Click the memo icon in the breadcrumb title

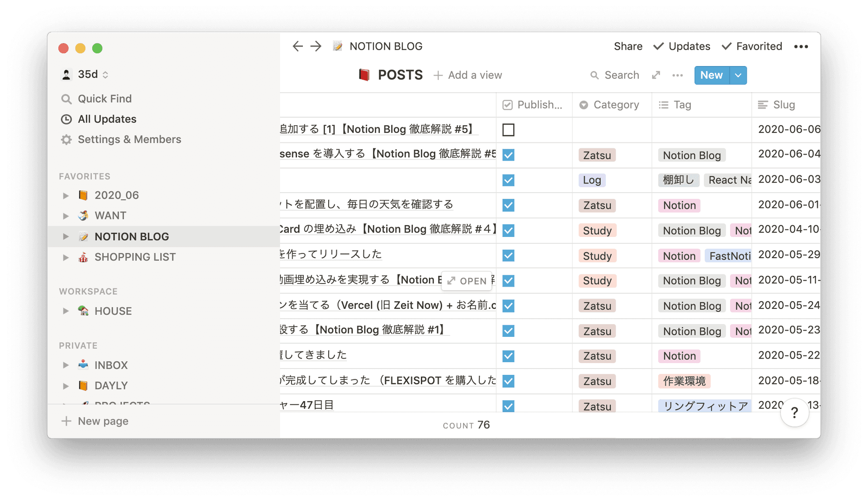click(338, 46)
